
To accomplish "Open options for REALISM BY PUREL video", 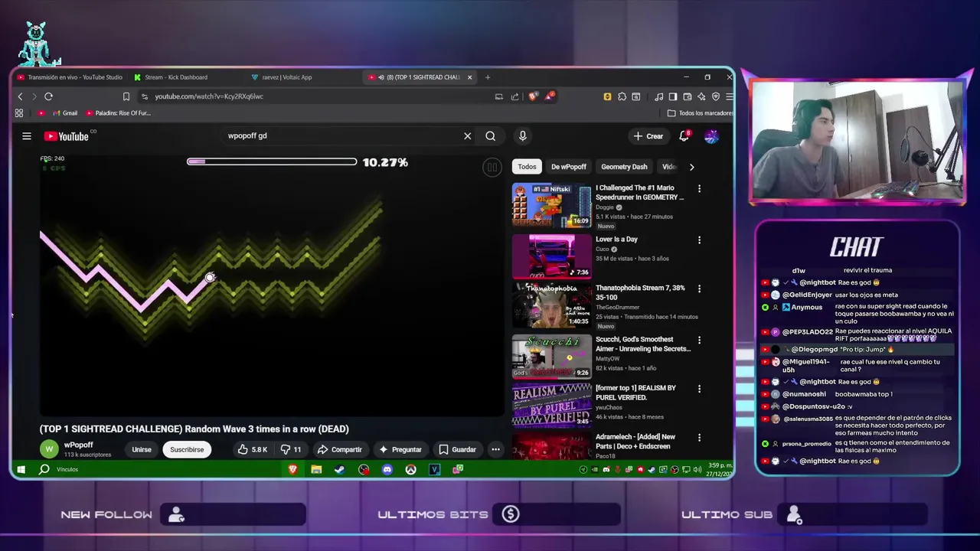I will (x=699, y=390).
